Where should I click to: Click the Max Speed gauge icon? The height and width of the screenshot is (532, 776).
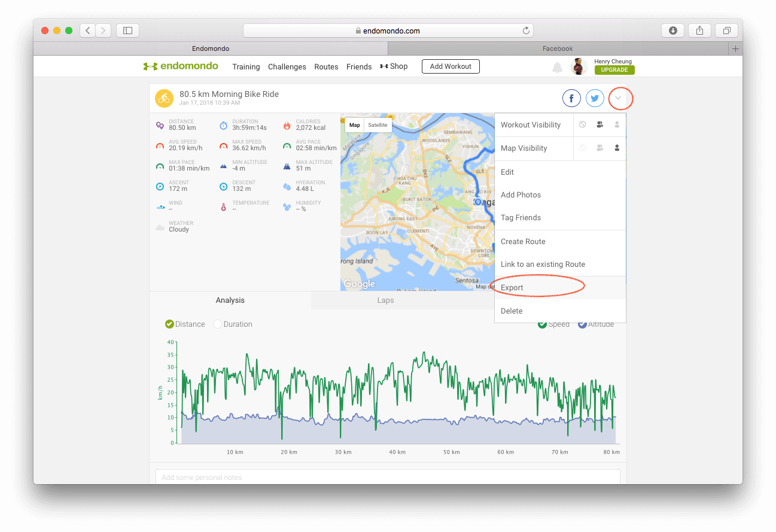[223, 146]
